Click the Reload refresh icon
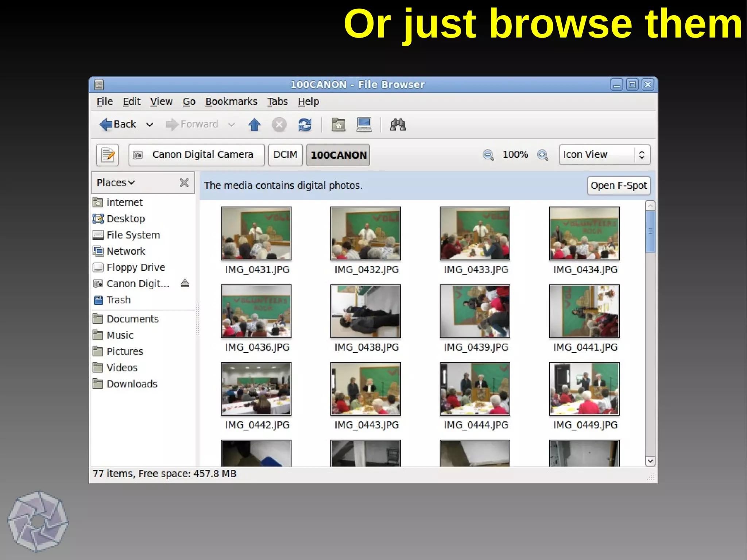The width and height of the screenshot is (747, 560). point(305,125)
